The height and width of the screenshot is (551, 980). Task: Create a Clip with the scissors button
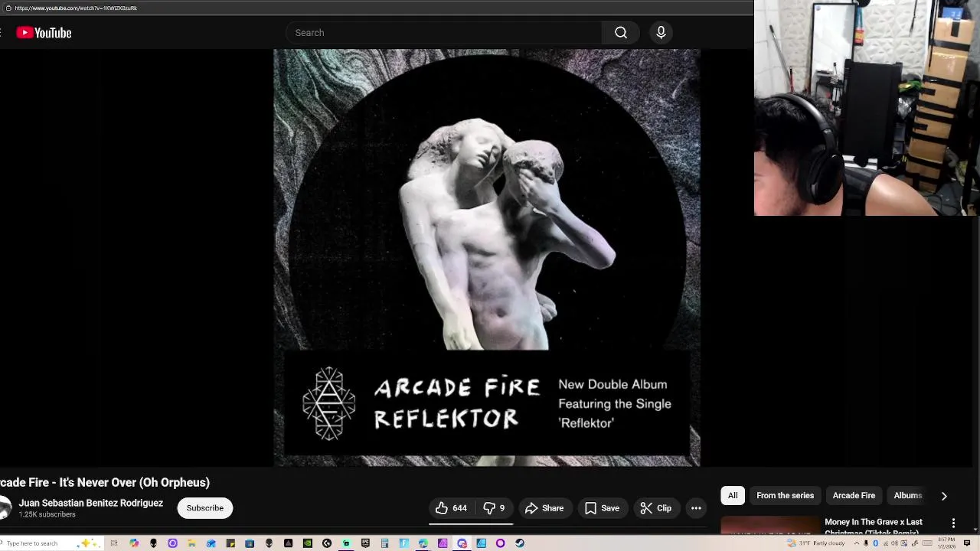[x=656, y=508]
